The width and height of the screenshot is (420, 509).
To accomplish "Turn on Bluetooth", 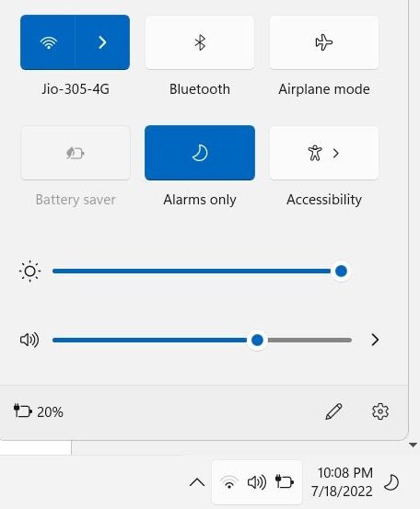I will pos(200,42).
